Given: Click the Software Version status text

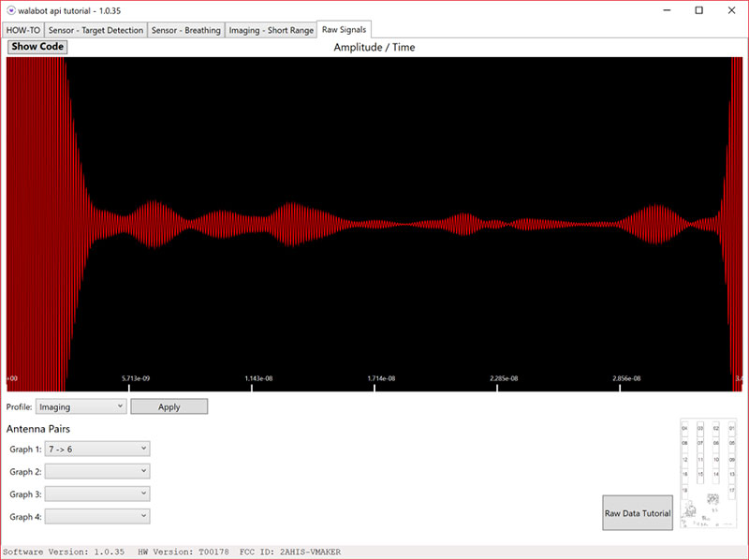Looking at the screenshot, I should tap(64, 552).
